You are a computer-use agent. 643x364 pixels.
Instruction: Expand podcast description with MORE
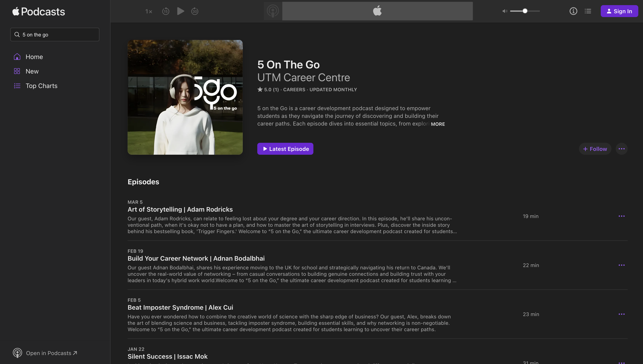tap(438, 124)
